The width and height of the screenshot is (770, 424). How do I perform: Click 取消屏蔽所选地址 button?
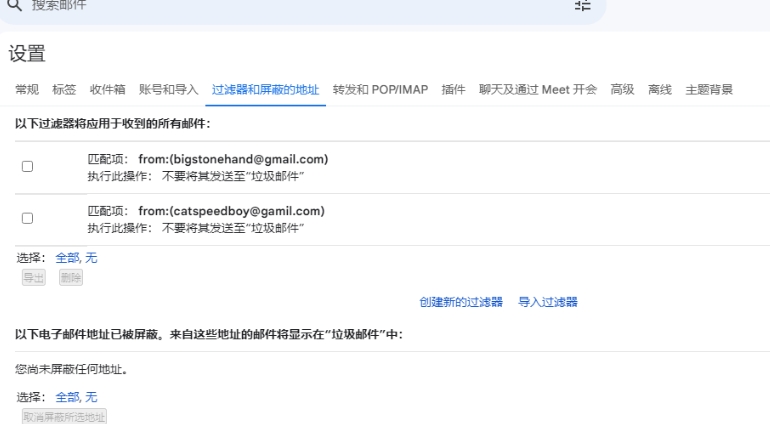64,417
